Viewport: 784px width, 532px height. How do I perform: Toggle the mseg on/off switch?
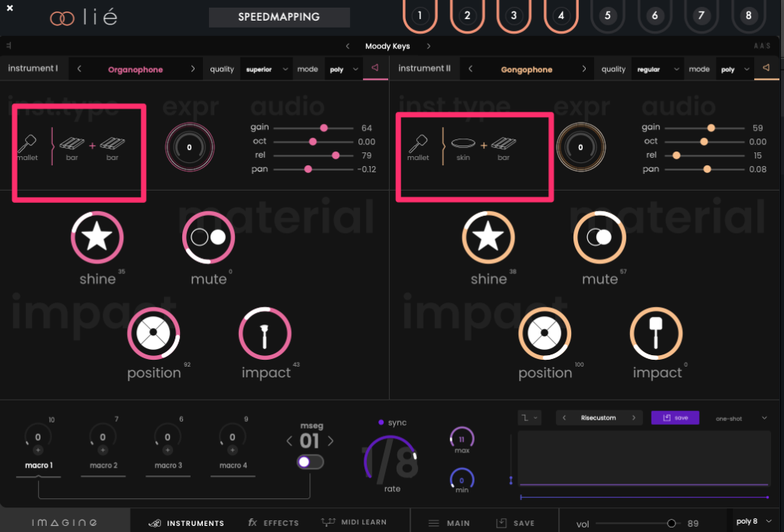310,462
